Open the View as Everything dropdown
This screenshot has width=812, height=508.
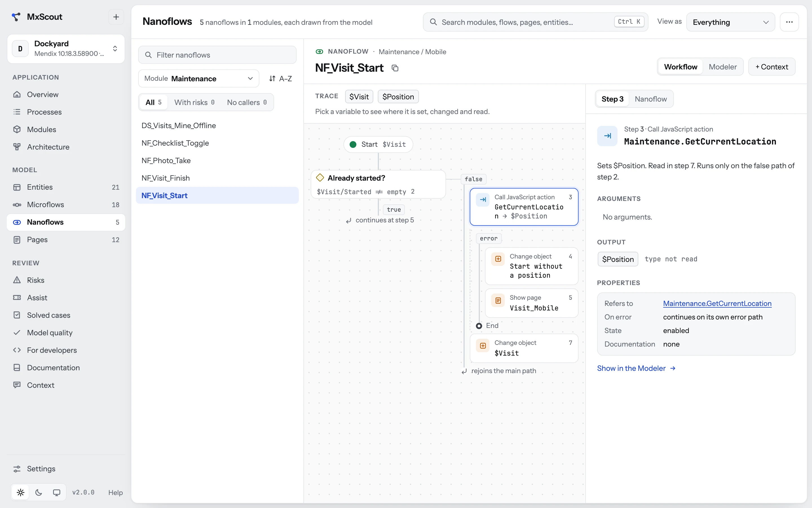coord(731,22)
